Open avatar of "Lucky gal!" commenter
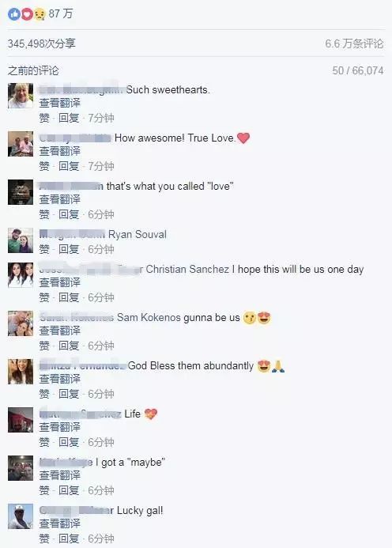 pyautogui.click(x=21, y=516)
